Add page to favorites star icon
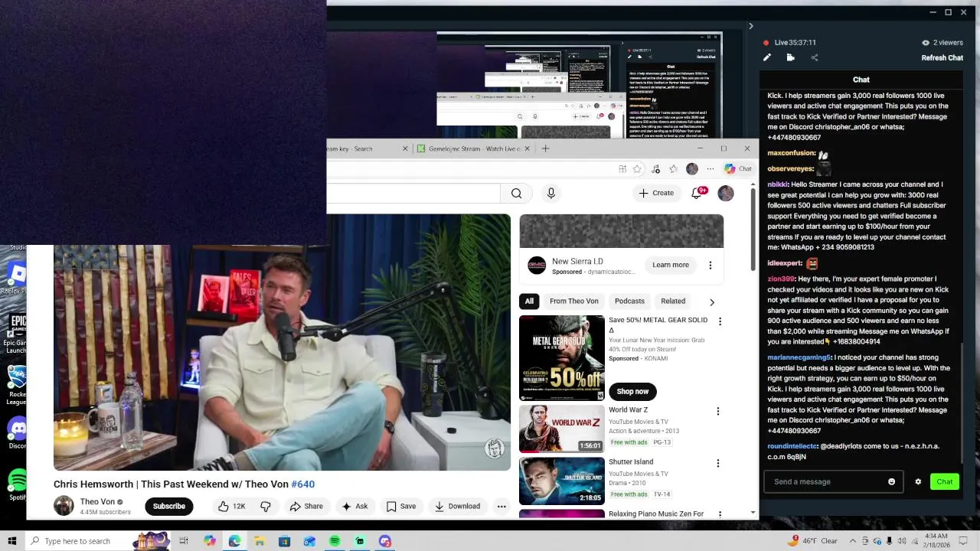The width and height of the screenshot is (980, 551). [636, 169]
